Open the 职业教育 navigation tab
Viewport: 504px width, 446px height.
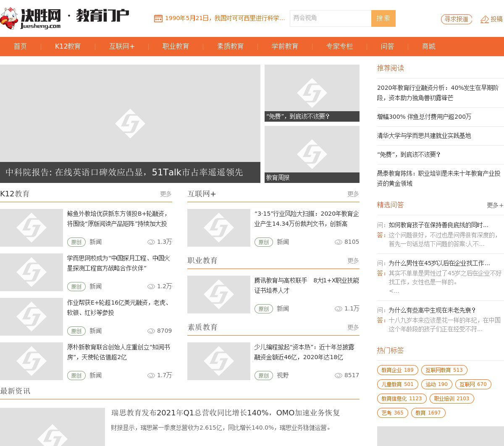click(176, 47)
